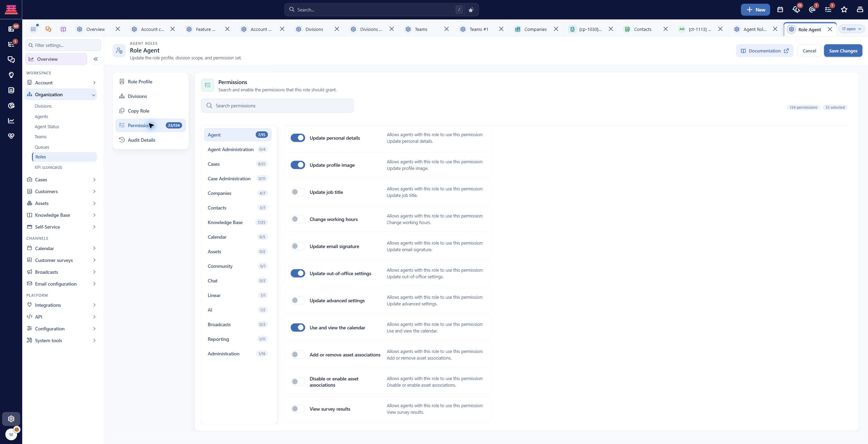Open the conversations icon in left rail
Viewport: 868px width, 444px height.
(11, 59)
